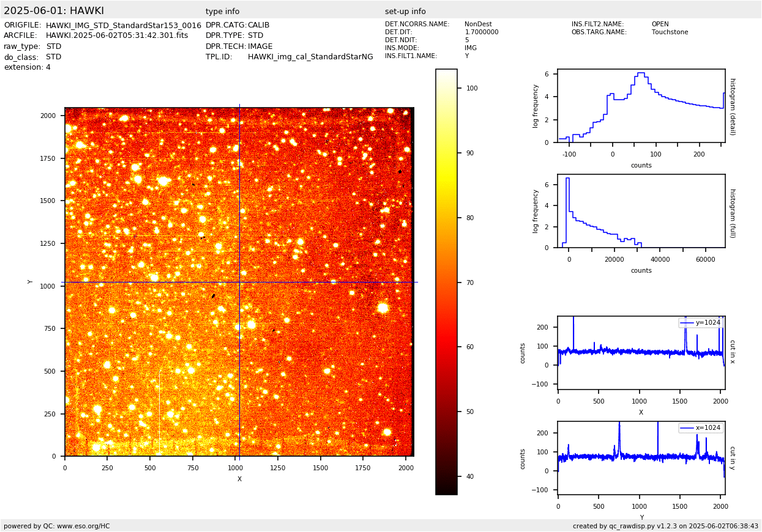Viewport: 762px width, 532px height.
Task: Click the TPL.ID HAWKI_img_cal_StandardStarNG value
Action: (x=310, y=57)
